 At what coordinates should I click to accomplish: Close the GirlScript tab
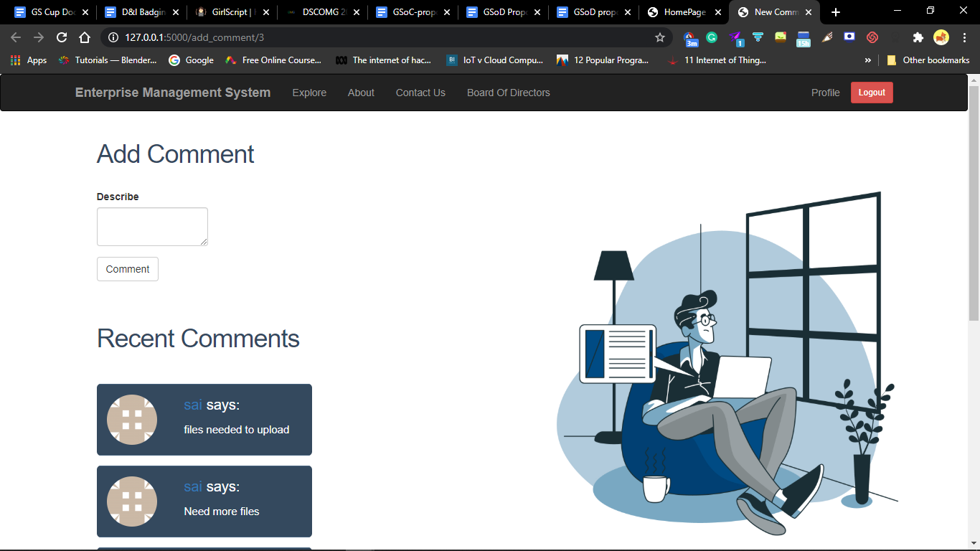266,12
